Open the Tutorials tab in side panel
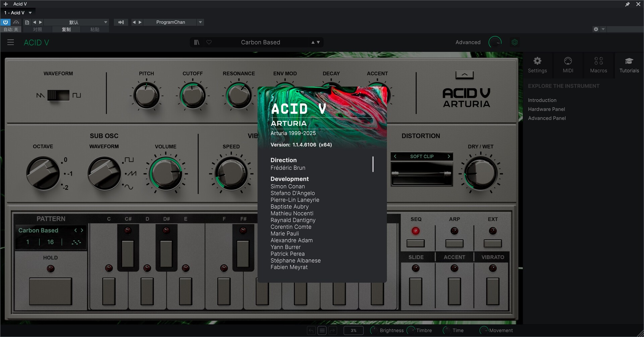The width and height of the screenshot is (644, 337). (629, 65)
